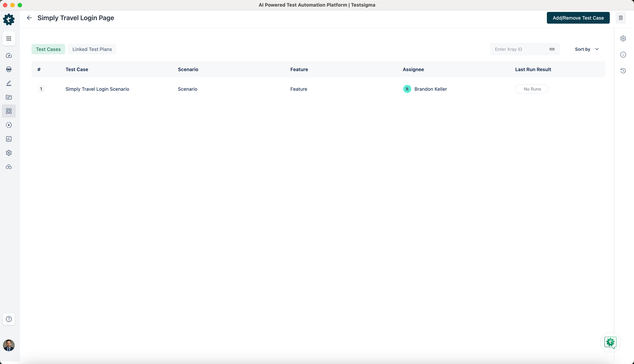This screenshot has width=634, height=364.
Task: Open the AI agent copilot icon
Action: pos(9,69)
